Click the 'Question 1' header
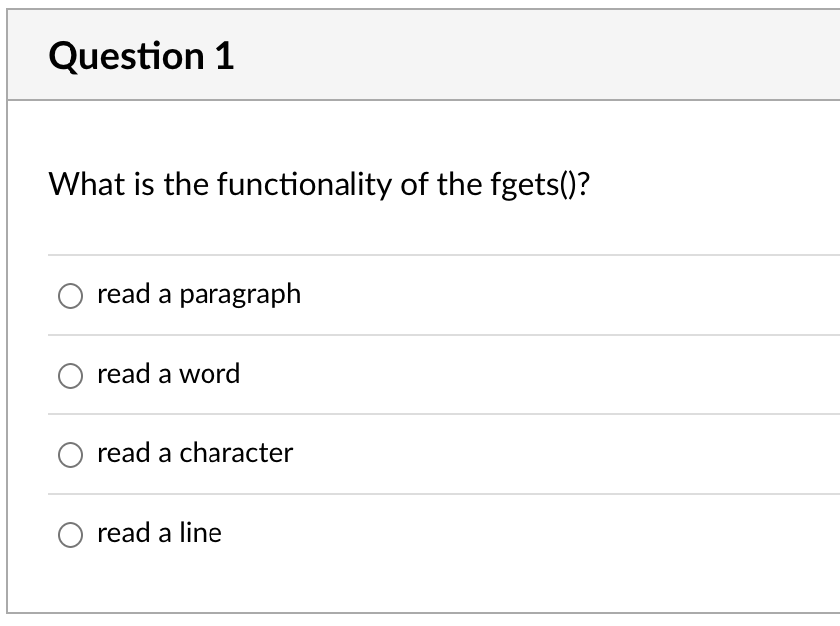840x626 pixels. click(x=142, y=56)
